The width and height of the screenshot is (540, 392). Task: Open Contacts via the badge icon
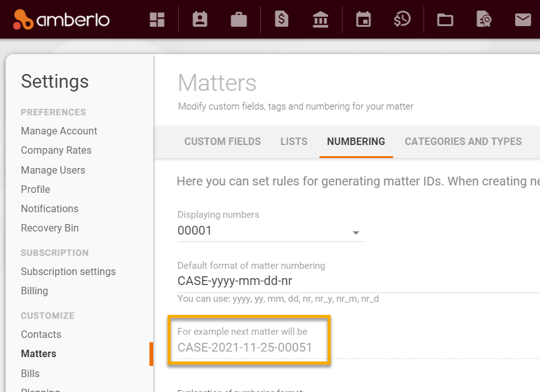(x=199, y=19)
